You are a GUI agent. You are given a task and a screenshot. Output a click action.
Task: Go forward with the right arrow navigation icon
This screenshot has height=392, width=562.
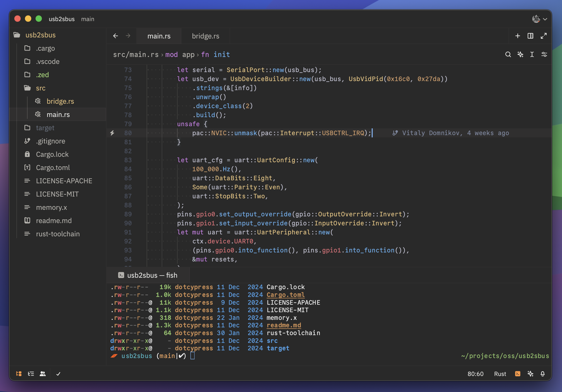[128, 36]
